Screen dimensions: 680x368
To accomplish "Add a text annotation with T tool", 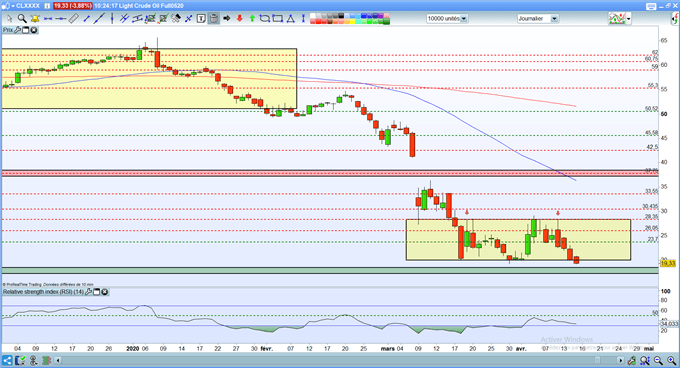I will [x=201, y=18].
